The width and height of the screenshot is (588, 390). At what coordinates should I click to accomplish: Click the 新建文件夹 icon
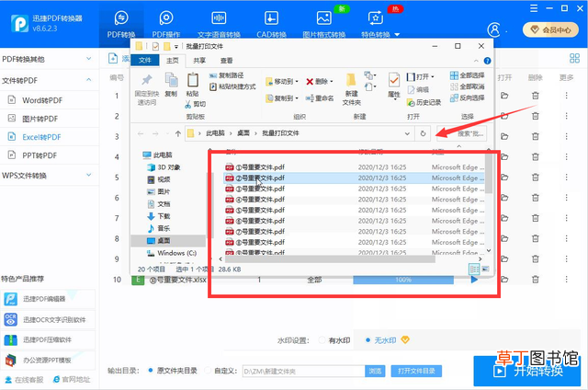(x=351, y=80)
